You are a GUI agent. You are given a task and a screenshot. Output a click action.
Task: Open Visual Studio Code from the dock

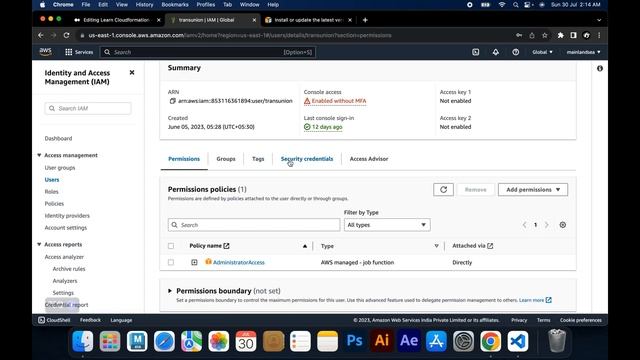point(518,341)
